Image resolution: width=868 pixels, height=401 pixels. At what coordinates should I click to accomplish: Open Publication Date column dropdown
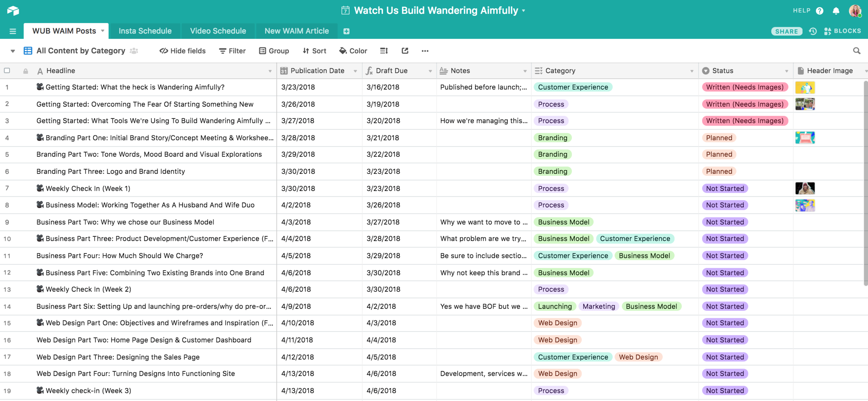tap(355, 71)
